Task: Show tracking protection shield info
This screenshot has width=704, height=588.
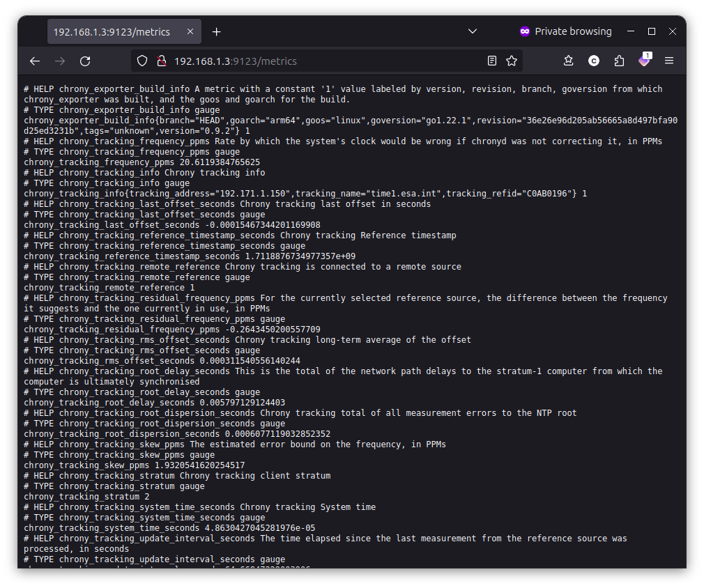Action: [142, 61]
